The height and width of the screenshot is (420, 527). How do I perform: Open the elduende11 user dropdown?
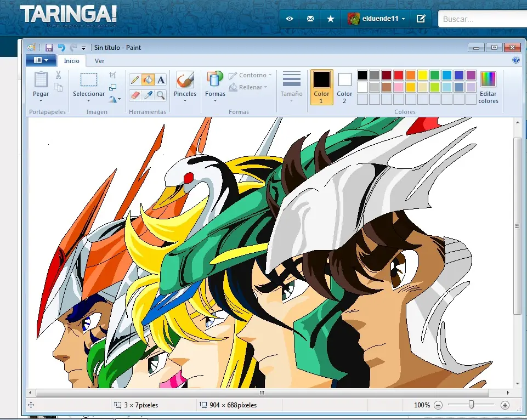click(x=376, y=19)
